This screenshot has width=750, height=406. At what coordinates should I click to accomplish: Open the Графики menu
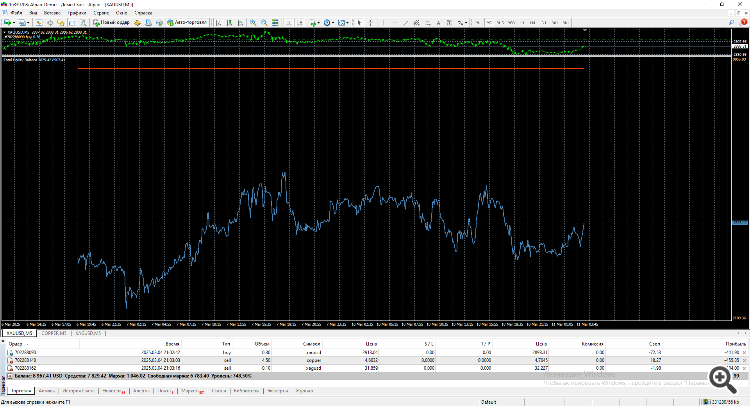[x=77, y=13]
